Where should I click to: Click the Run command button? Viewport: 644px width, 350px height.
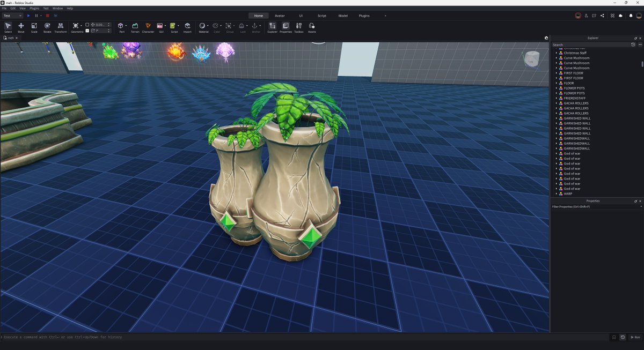pos(635,337)
